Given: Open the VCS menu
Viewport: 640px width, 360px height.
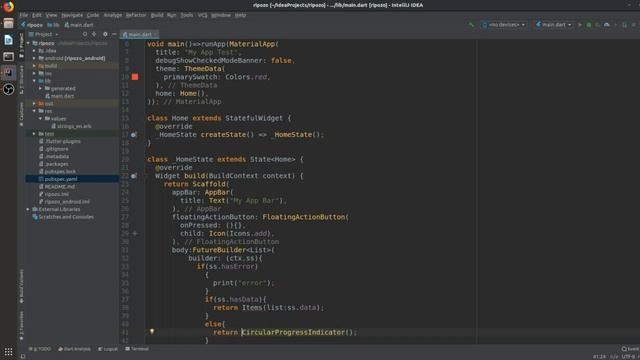Looking at the screenshot, I should click(202, 15).
